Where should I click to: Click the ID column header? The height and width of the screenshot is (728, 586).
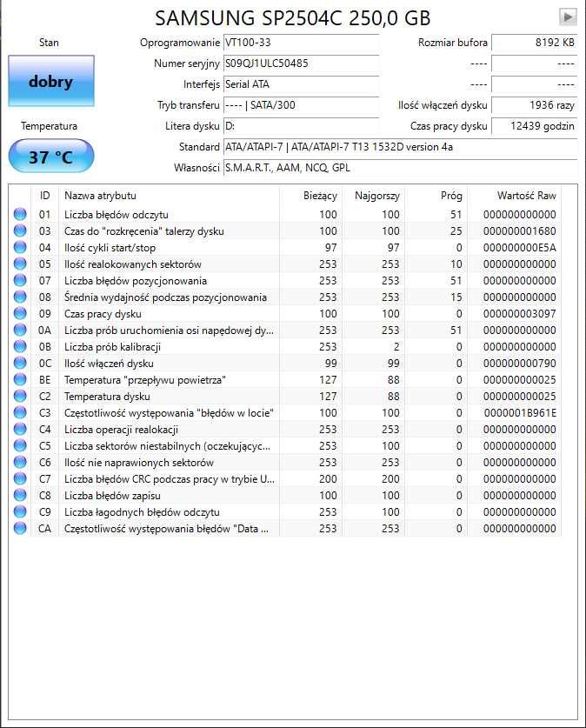(44, 196)
